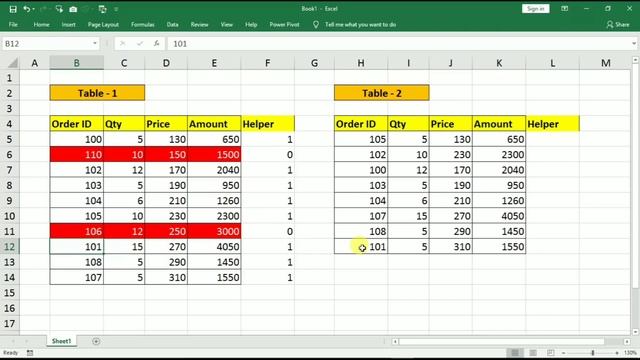Select column B header
640x360 pixels.
pyautogui.click(x=76, y=63)
